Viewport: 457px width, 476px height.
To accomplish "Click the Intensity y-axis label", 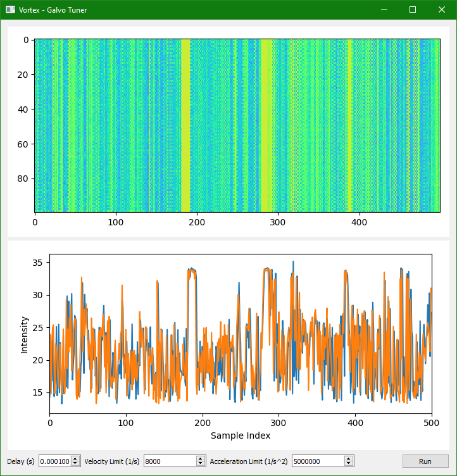I will (x=25, y=334).
